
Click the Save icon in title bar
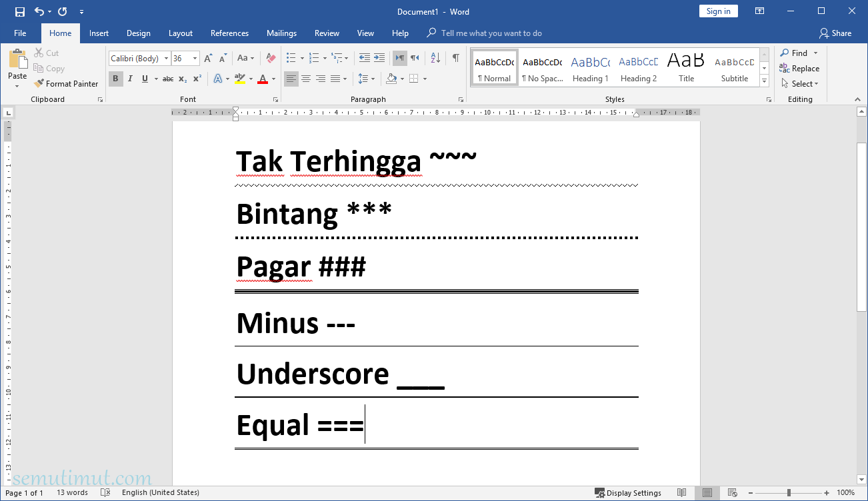(x=19, y=11)
